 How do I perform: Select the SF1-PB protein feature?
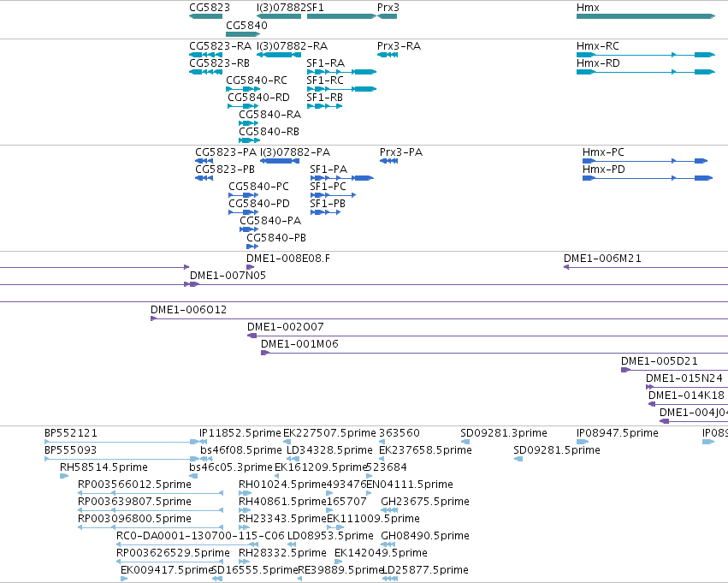point(325,213)
